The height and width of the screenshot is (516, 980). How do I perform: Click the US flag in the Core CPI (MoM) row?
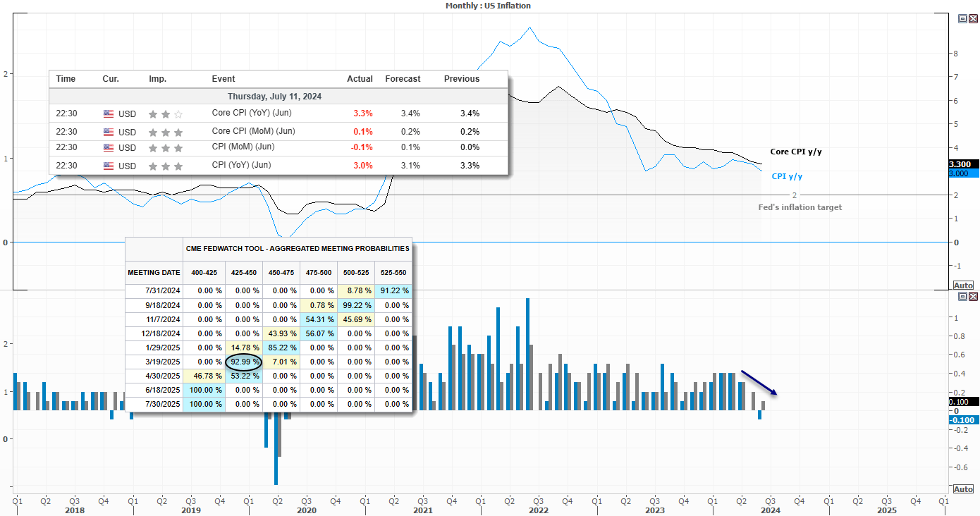click(109, 132)
